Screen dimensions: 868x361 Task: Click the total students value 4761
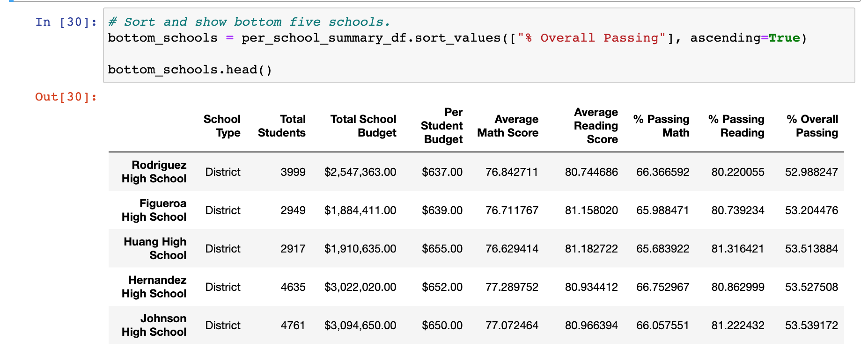point(293,325)
